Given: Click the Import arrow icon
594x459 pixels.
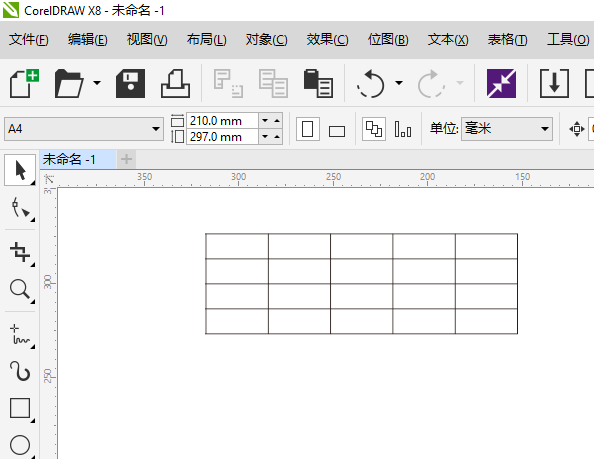Looking at the screenshot, I should tap(554, 83).
